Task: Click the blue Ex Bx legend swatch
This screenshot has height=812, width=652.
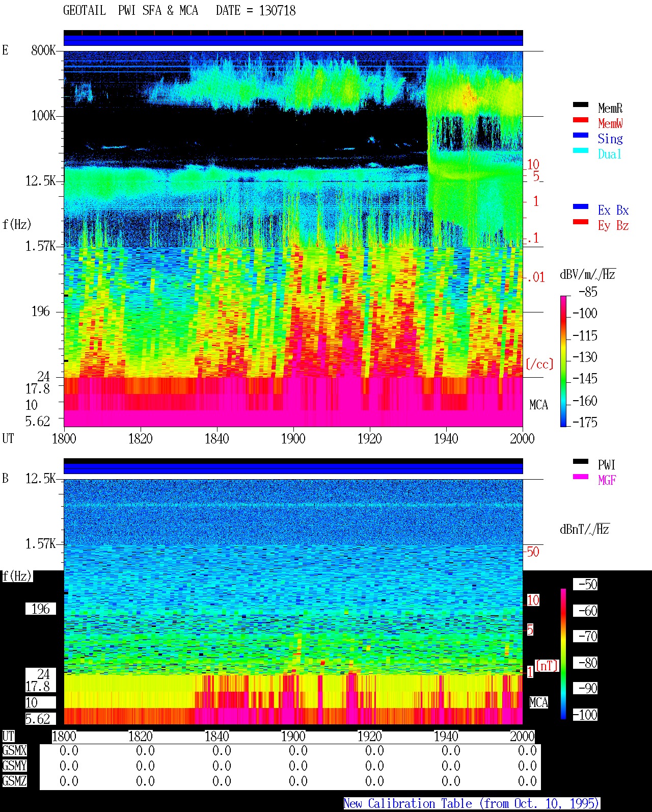Action: click(x=581, y=207)
